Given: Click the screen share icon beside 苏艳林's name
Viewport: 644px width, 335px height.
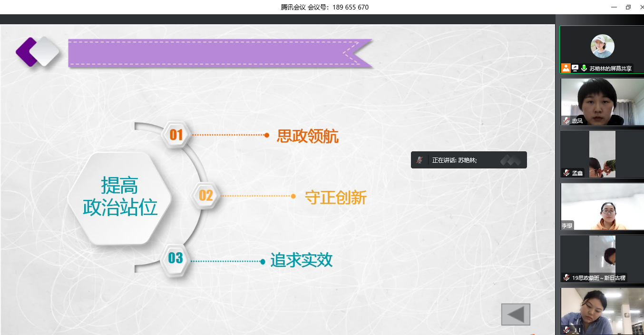Looking at the screenshot, I should click(575, 68).
